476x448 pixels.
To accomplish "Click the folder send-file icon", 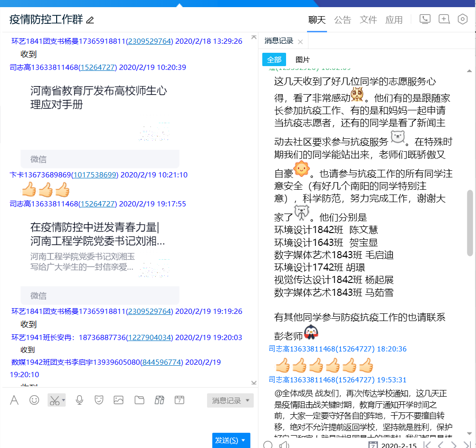I will pos(139,400).
